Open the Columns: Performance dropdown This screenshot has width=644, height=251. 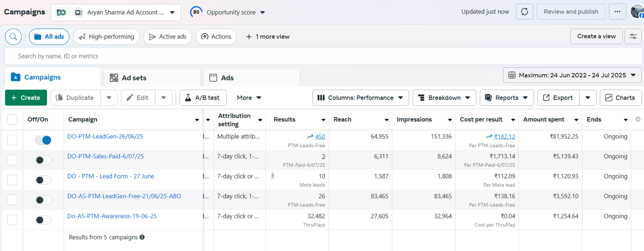click(360, 98)
